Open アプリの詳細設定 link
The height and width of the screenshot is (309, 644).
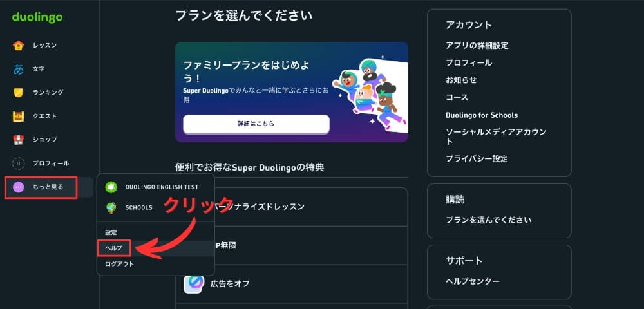coord(477,46)
